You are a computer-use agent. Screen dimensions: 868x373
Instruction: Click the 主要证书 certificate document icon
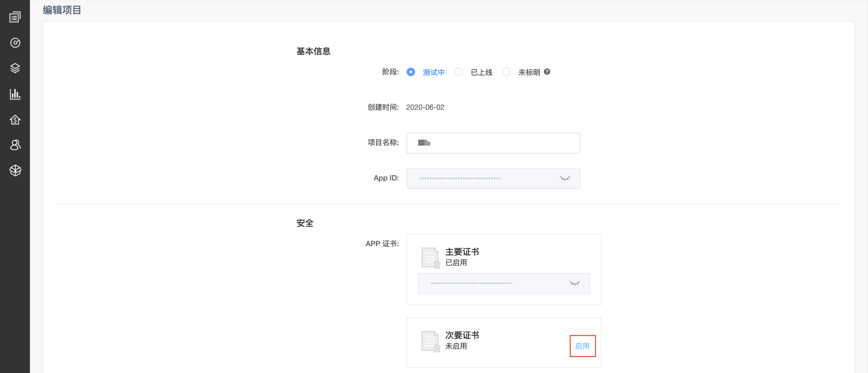coord(430,258)
